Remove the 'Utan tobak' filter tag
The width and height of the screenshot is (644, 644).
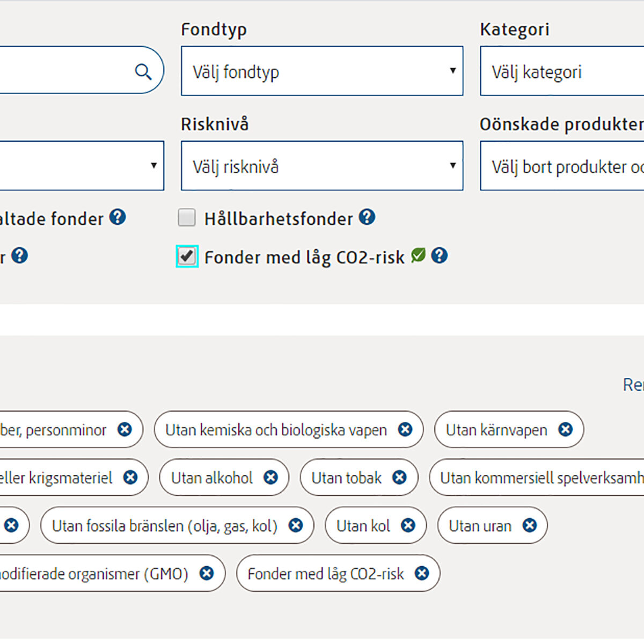coord(399,477)
